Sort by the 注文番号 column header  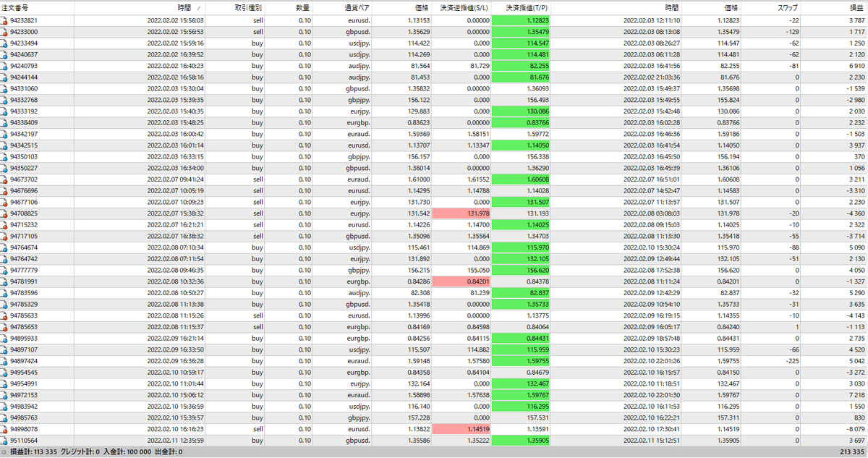pos(14,7)
